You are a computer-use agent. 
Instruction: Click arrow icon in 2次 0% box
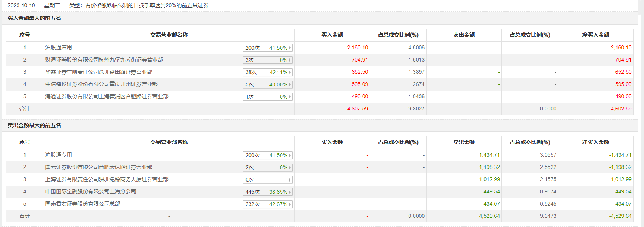coord(290,167)
